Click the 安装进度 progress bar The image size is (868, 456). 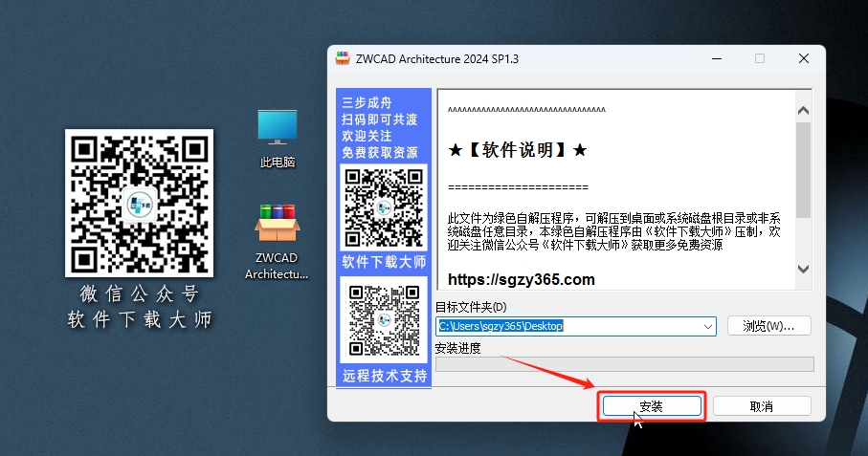tap(624, 363)
